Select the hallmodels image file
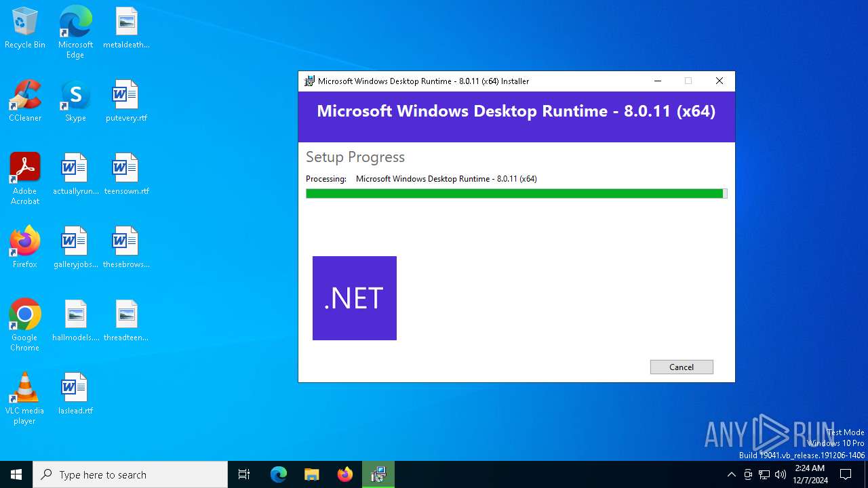Viewport: 868px width, 488px height. (x=75, y=321)
